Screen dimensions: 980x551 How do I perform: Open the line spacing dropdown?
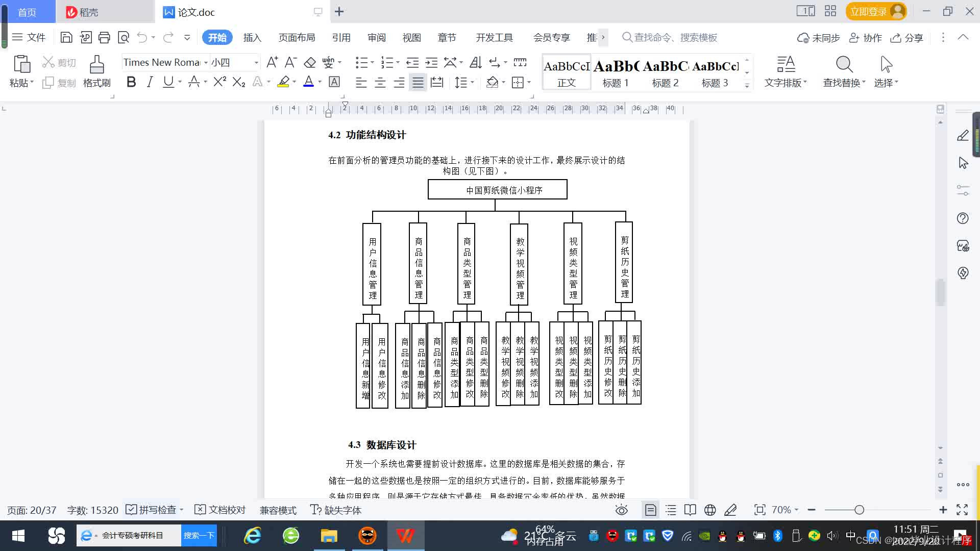pos(472,83)
